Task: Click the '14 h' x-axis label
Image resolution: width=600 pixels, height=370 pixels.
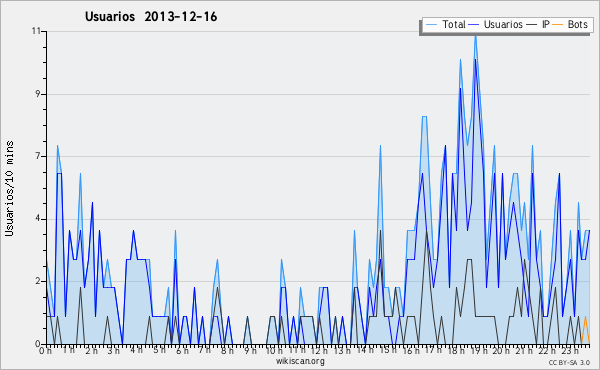Action: point(364,350)
